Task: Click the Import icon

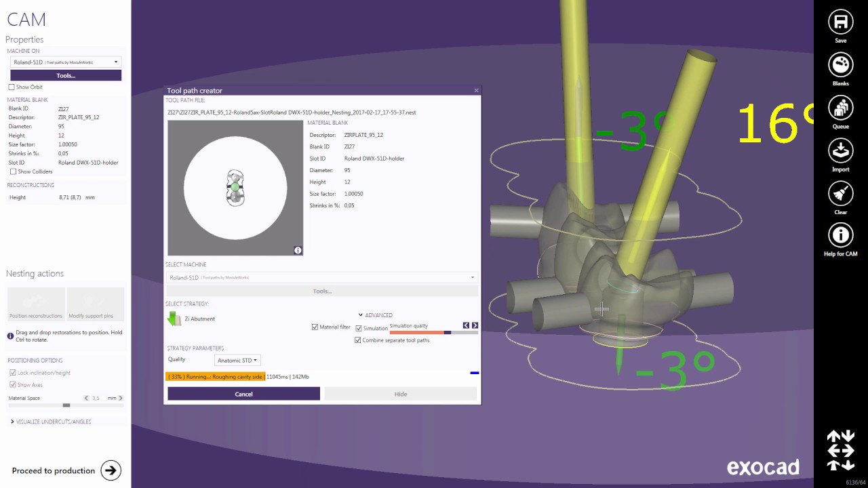Action: coord(841,150)
